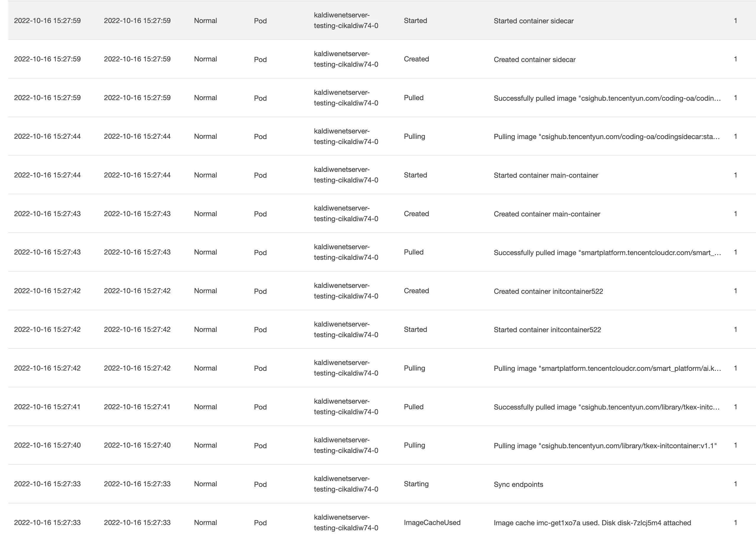Click Pulling image tkex-initcontainer:v1.1 message

(605, 446)
